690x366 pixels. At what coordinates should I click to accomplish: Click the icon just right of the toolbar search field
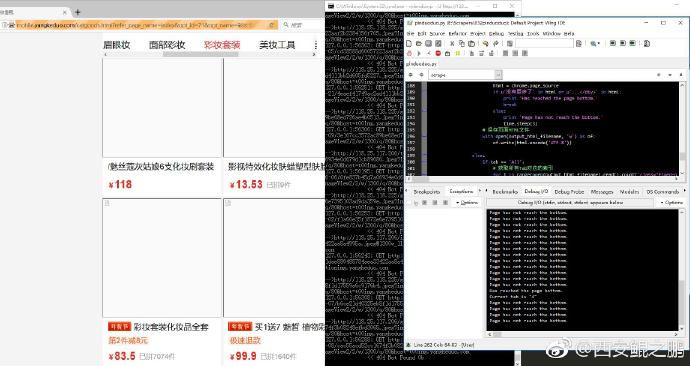(x=579, y=44)
